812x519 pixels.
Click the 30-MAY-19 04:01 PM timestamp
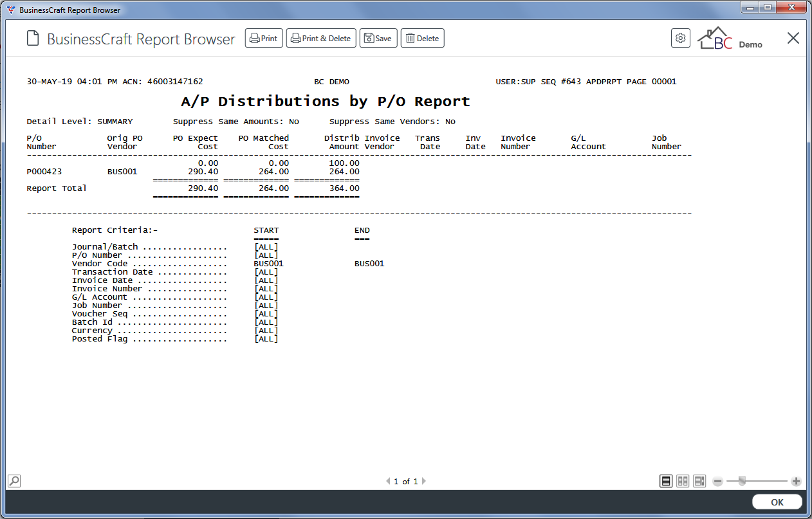click(72, 82)
